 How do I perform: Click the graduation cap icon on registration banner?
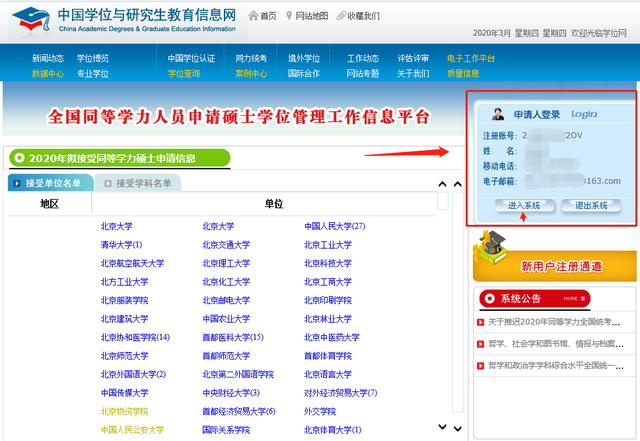[491, 247]
